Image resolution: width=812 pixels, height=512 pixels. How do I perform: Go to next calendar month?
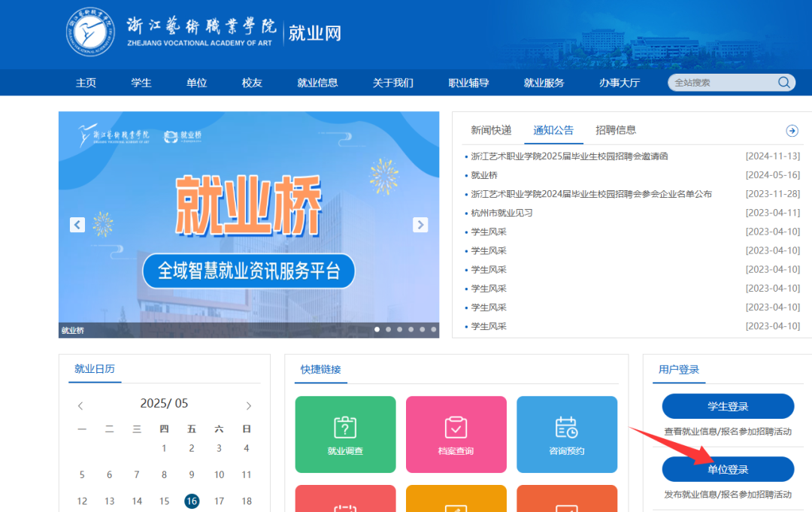pyautogui.click(x=249, y=406)
